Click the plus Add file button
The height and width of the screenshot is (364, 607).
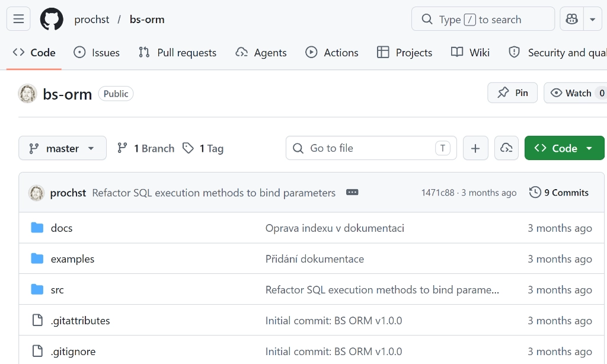[x=475, y=148]
